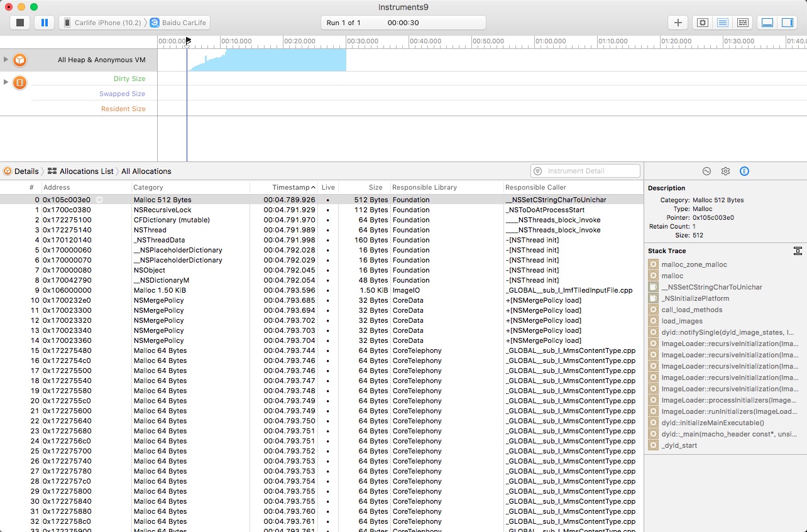Toggle the bottom detail pane visibility

(x=767, y=23)
